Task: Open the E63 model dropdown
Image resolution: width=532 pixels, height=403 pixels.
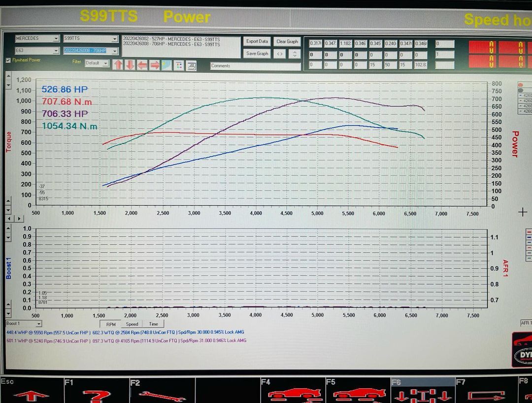Action: click(x=37, y=51)
